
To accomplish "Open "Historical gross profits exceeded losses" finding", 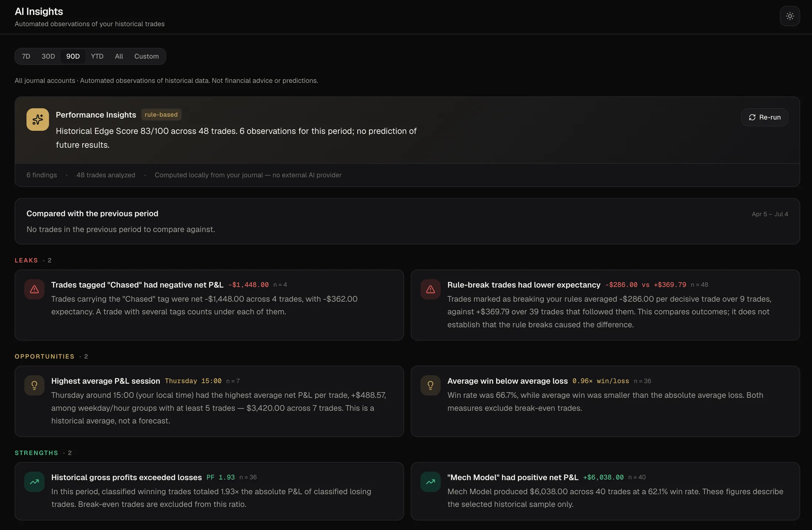I will click(209, 491).
